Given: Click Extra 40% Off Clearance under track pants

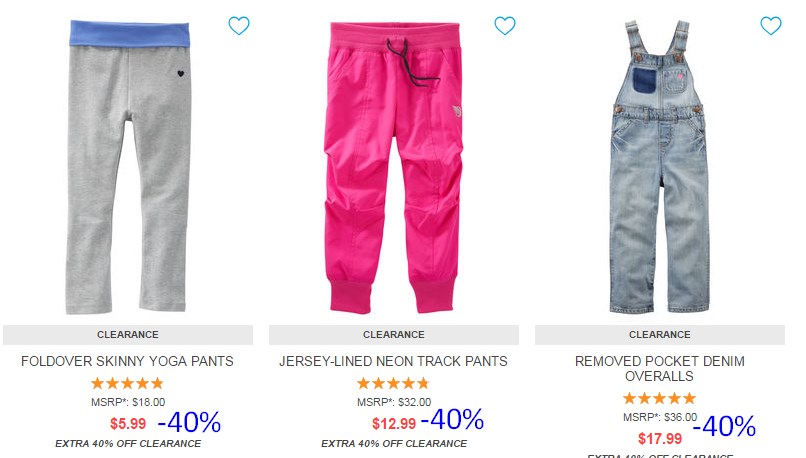Looking at the screenshot, I should click(394, 444).
